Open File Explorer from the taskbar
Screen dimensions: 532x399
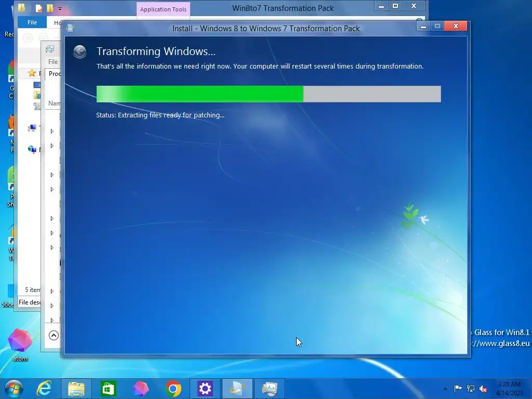(76, 389)
